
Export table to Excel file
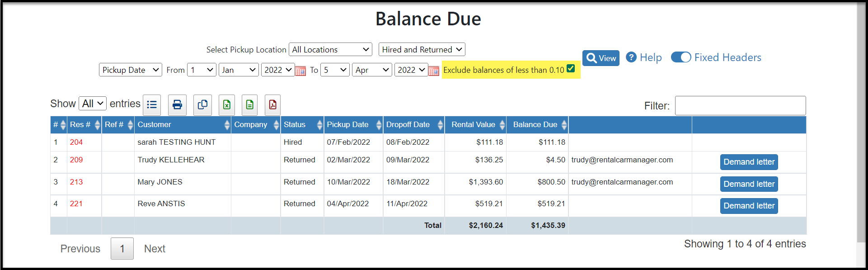click(x=227, y=105)
